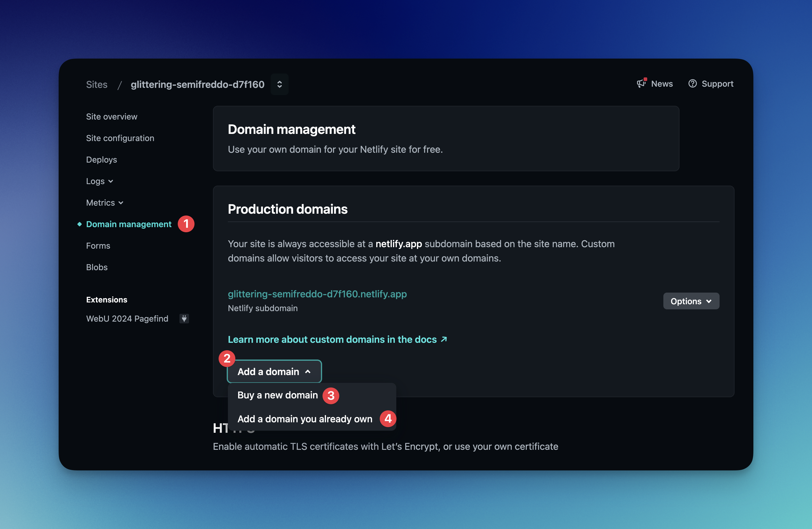Collapse the Add a domain dropdown
This screenshot has height=529, width=812.
(x=274, y=371)
